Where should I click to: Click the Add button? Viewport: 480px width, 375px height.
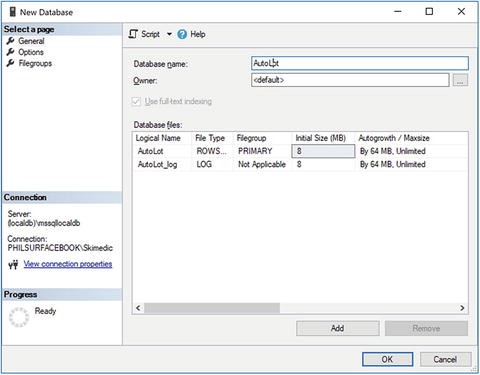pos(338,328)
